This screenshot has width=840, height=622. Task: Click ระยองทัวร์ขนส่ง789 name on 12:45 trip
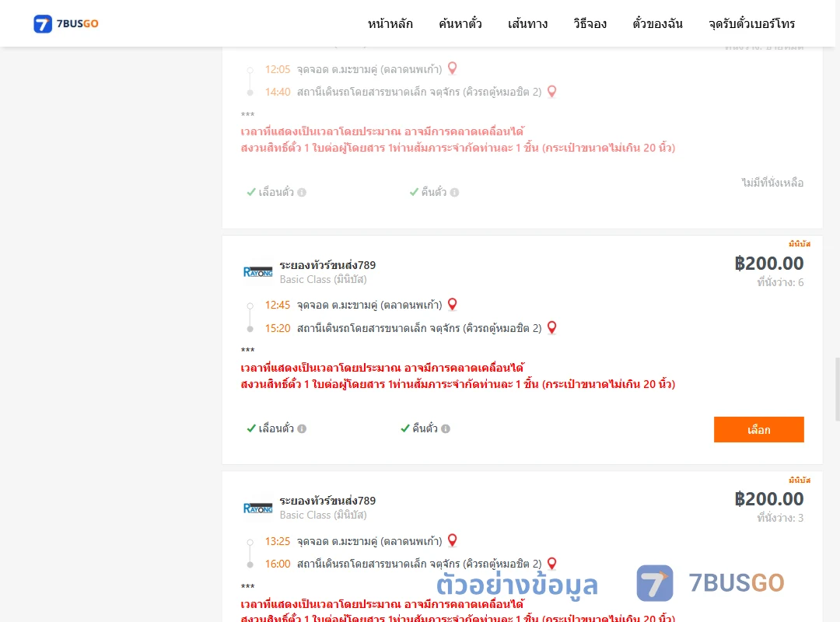(327, 265)
